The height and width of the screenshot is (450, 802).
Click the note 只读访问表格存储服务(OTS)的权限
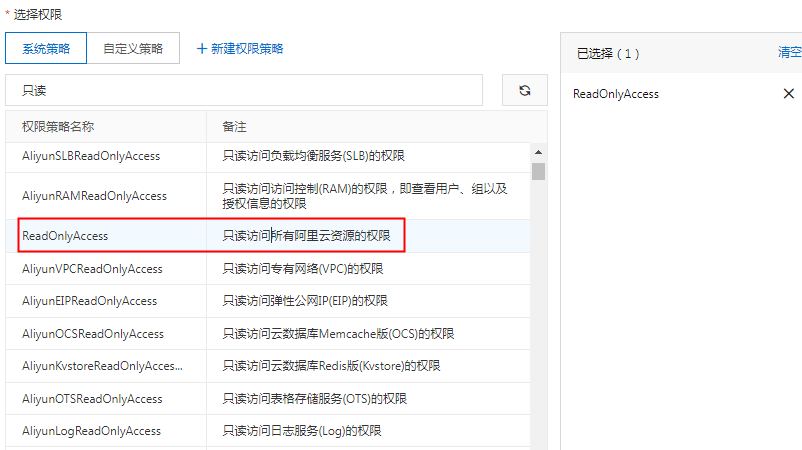point(315,398)
